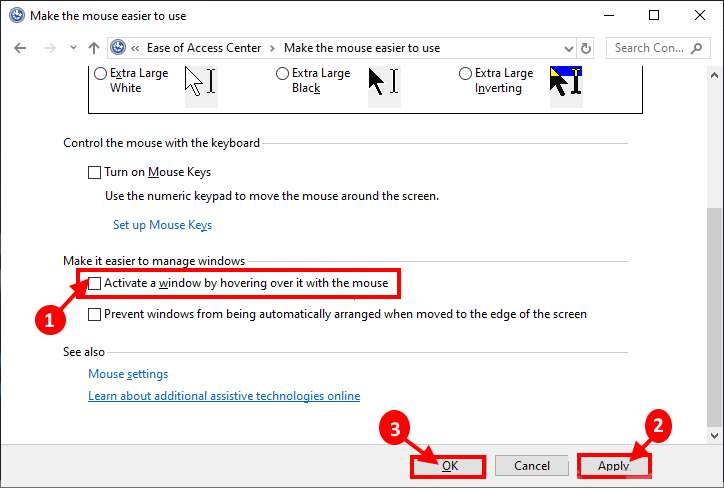This screenshot has width=724, height=488.
Task: Click 'Make it easier to manage windows' heading
Action: 154,261
